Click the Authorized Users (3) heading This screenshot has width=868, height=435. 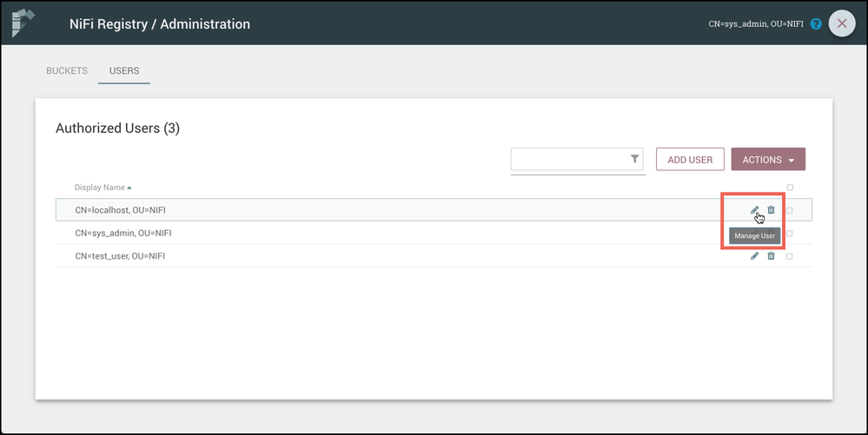(x=117, y=129)
